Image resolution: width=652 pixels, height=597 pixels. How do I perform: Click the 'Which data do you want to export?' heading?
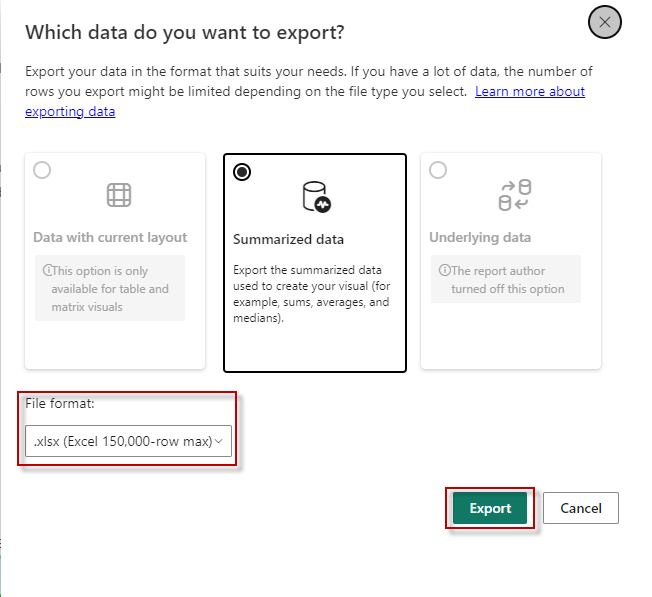184,32
